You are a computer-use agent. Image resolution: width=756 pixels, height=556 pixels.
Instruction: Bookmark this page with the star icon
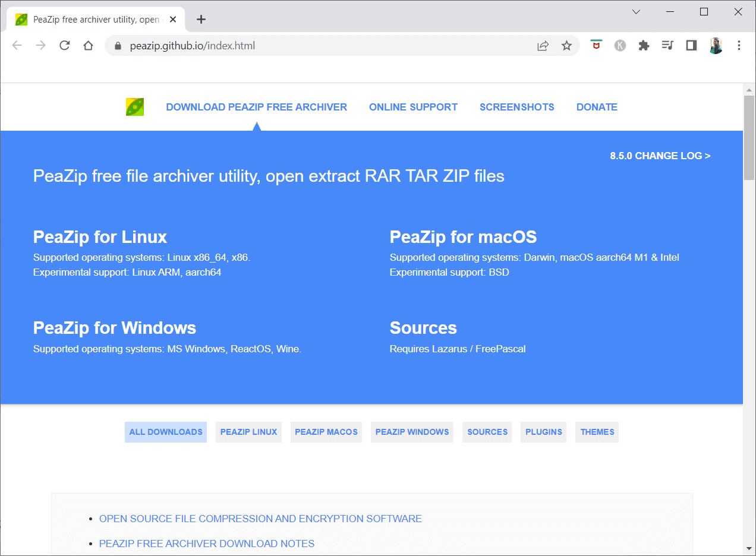[x=566, y=46]
